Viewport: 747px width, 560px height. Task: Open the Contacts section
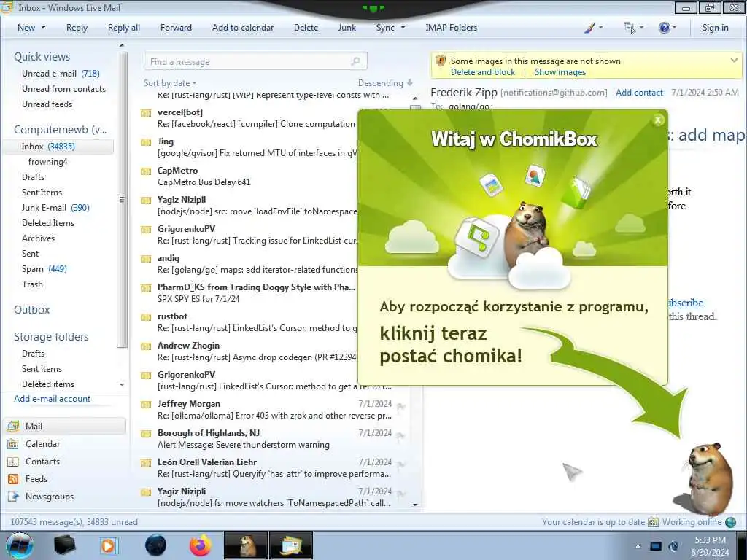pos(42,462)
